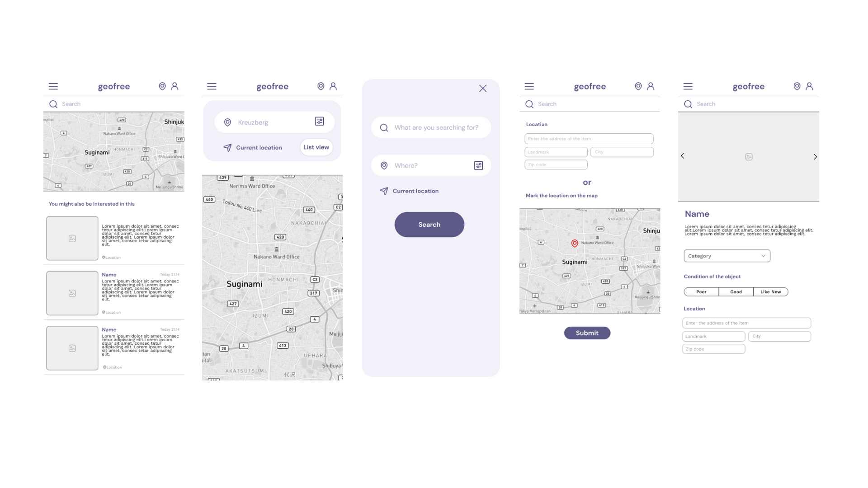Click listing thumbnail in 'You might also like'
The width and height of the screenshot is (868, 488).
[x=72, y=238]
